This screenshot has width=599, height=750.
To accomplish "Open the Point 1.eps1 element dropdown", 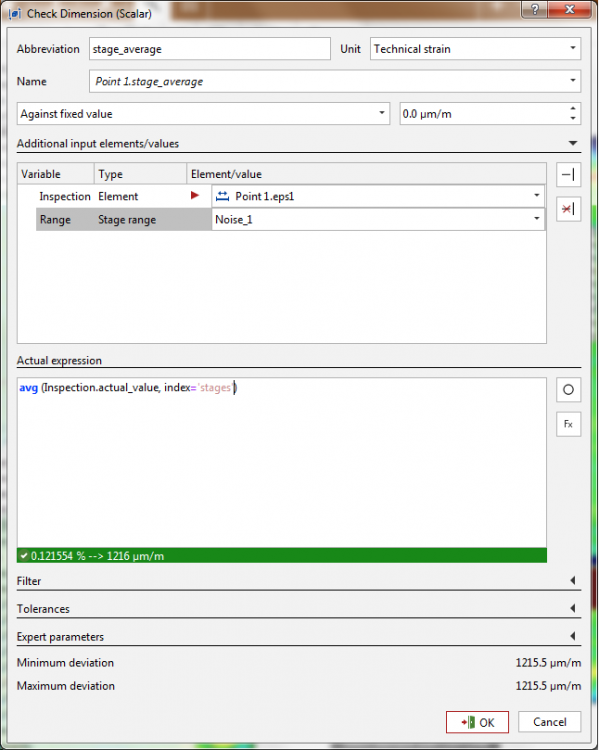I will coord(378,196).
